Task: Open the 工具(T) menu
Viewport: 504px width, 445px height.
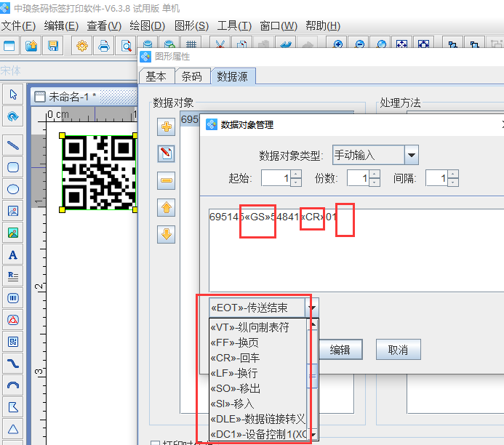Action: 234,25
